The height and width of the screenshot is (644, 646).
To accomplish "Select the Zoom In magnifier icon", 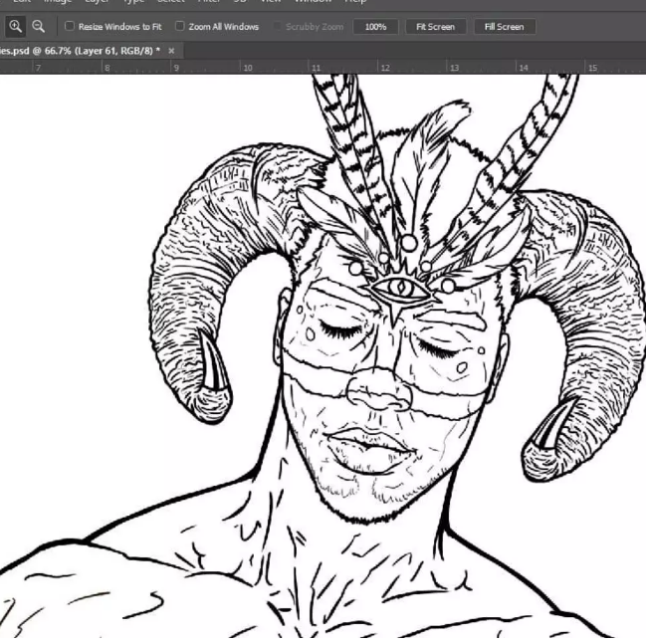I will (16, 27).
